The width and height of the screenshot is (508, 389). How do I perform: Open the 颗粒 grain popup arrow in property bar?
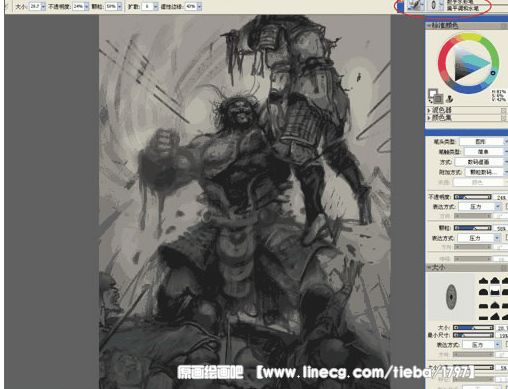tap(119, 7)
